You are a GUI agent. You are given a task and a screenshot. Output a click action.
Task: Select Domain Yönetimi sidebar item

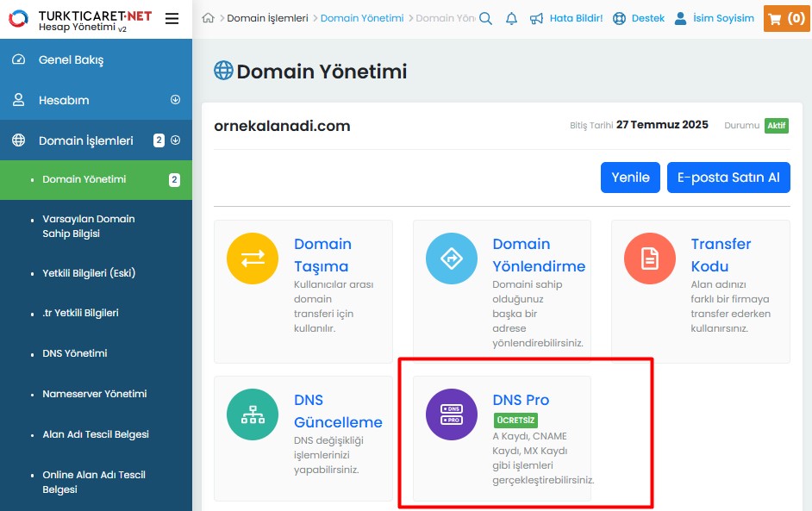96,179
